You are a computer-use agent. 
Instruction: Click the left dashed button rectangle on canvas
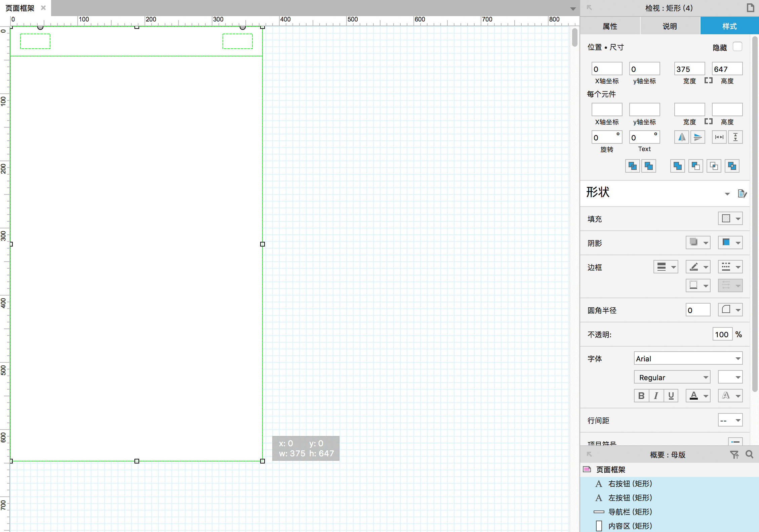click(35, 41)
